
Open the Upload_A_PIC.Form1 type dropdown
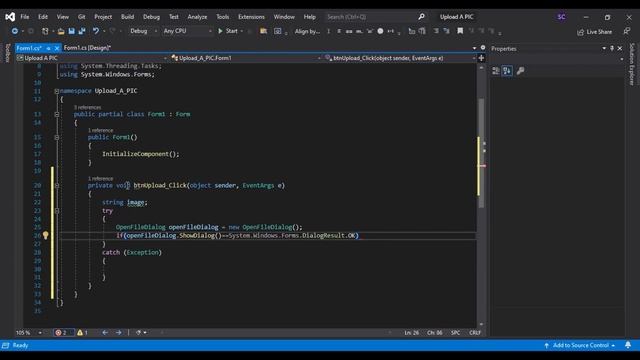click(x=246, y=58)
